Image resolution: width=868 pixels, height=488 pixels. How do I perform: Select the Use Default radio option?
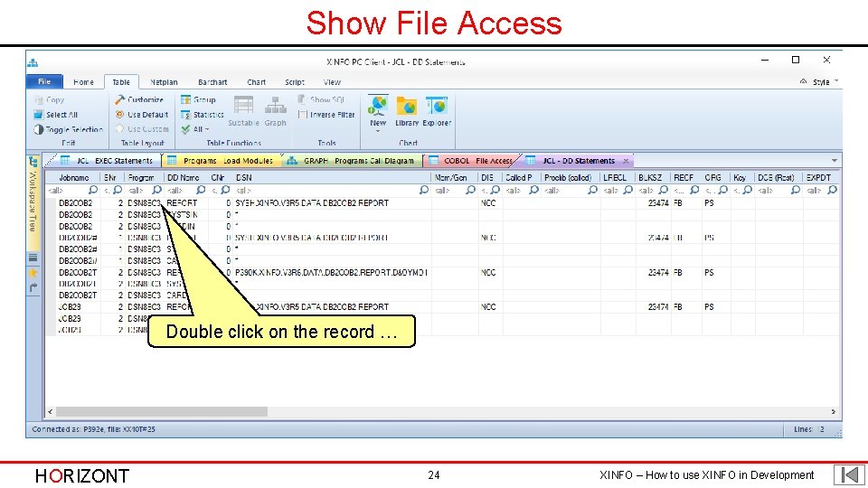pyautogui.click(x=142, y=115)
